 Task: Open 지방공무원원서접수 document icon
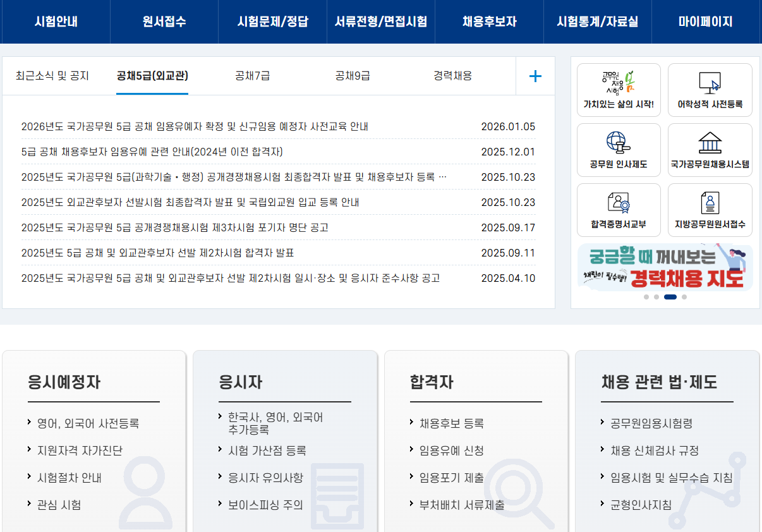click(710, 210)
